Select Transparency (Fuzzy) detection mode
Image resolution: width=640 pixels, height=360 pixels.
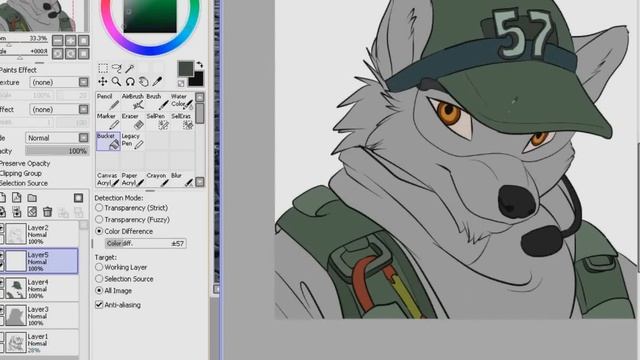coord(132,220)
